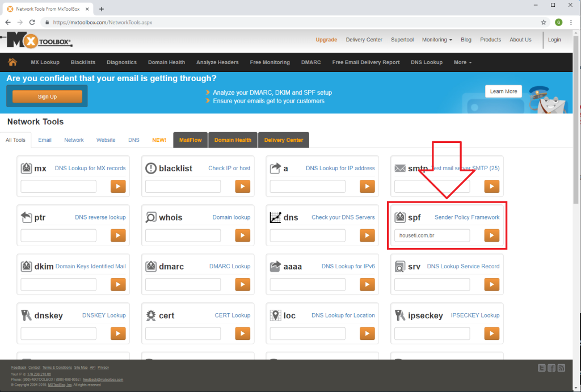Click the Learn More button
Viewport: 581px width, 392px height.
click(x=504, y=91)
